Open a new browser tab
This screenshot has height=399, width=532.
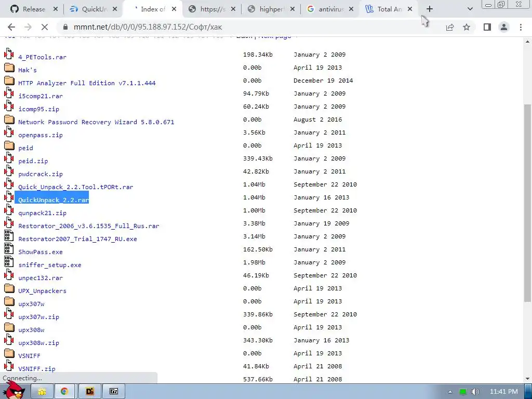pyautogui.click(x=430, y=9)
